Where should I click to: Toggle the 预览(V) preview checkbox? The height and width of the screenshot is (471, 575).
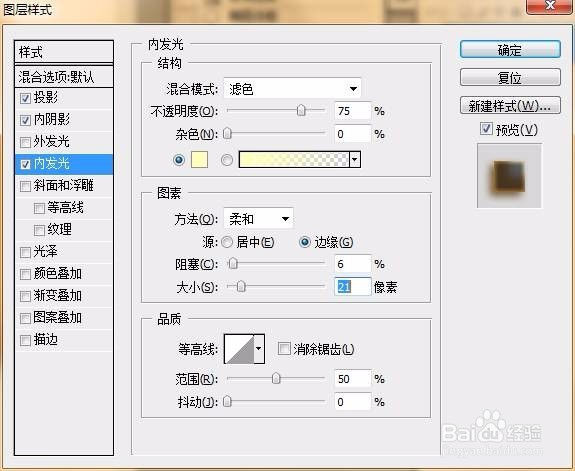pyautogui.click(x=486, y=129)
